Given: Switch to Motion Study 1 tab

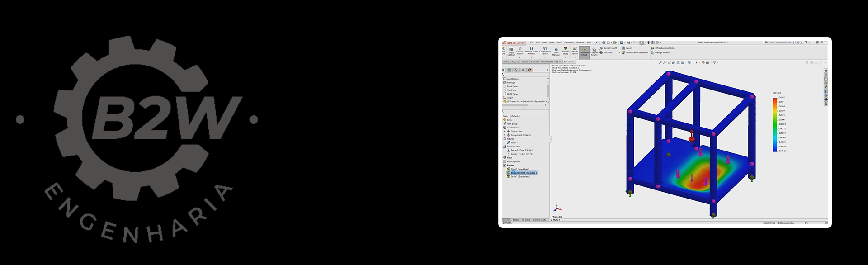Looking at the screenshot, I should click(x=540, y=220).
